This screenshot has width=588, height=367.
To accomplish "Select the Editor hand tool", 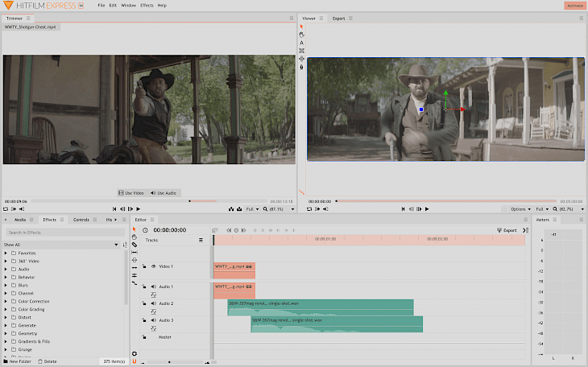I will tap(135, 237).
